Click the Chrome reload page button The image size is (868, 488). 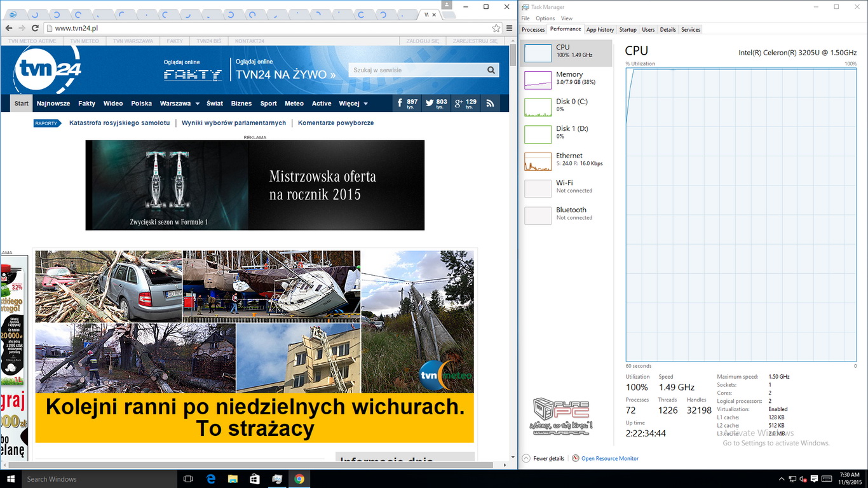pyautogui.click(x=35, y=28)
